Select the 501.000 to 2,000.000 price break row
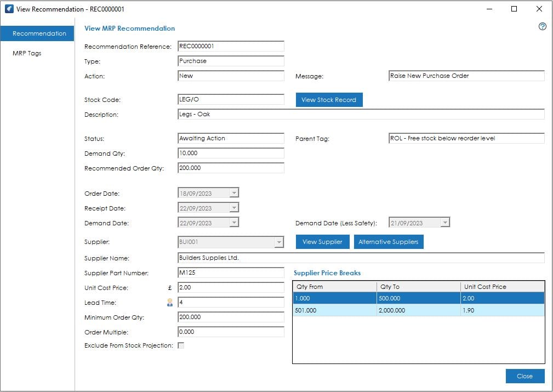 [x=384, y=310]
